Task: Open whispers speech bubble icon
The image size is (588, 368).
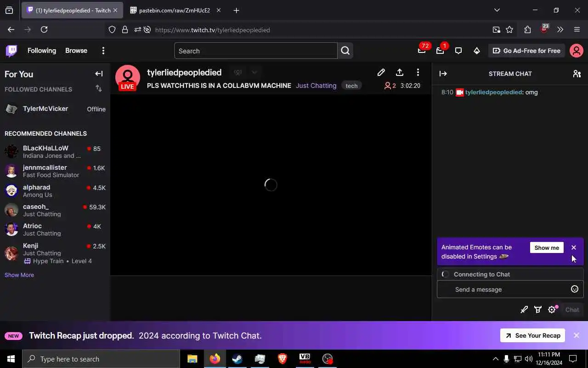Action: tap(458, 51)
